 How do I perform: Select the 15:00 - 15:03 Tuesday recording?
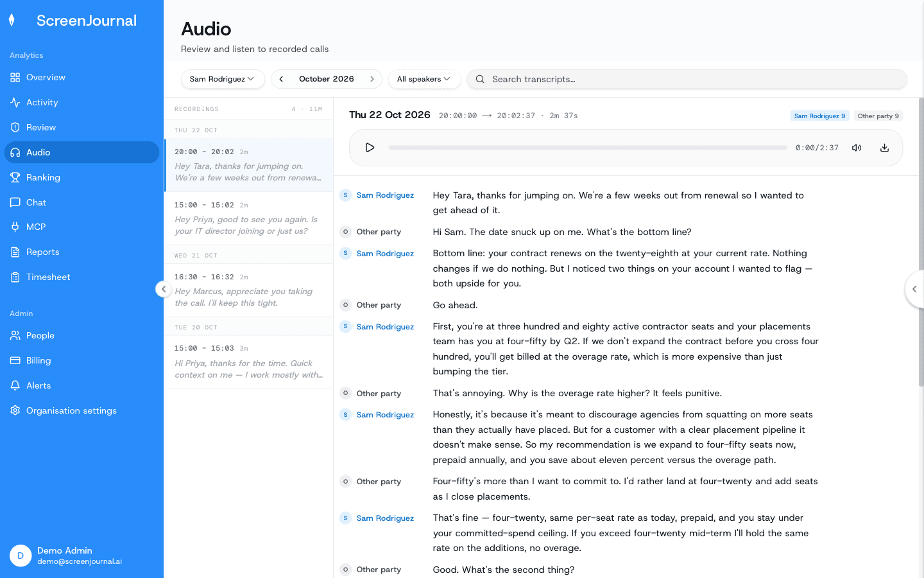[249, 362]
